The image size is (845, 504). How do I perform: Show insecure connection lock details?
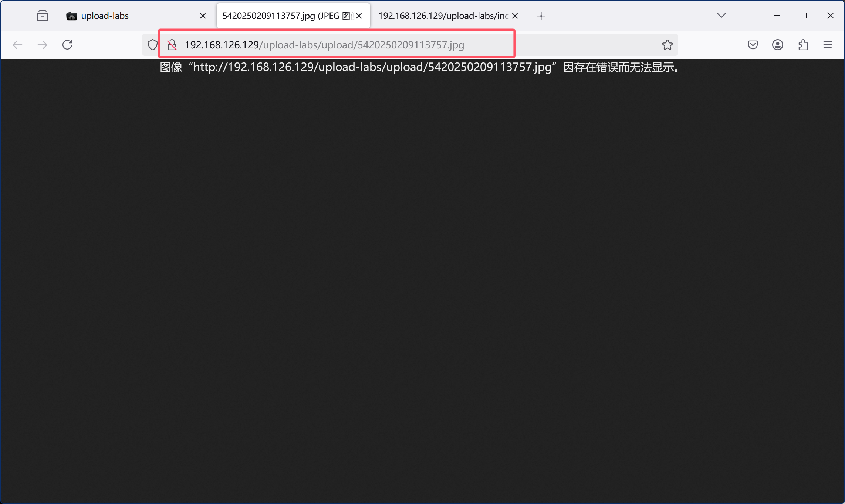172,45
